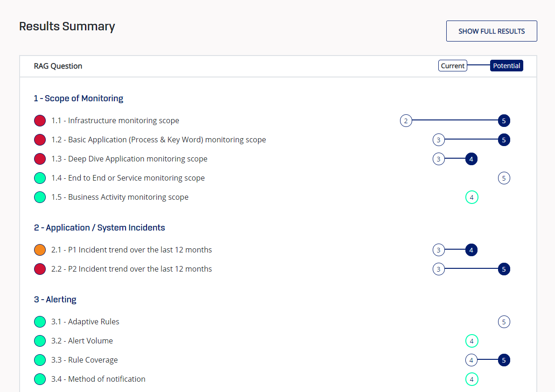This screenshot has width=555, height=392.
Task: Click the red status dot for 1.3 Deep Dive Application
Action: [x=40, y=159]
